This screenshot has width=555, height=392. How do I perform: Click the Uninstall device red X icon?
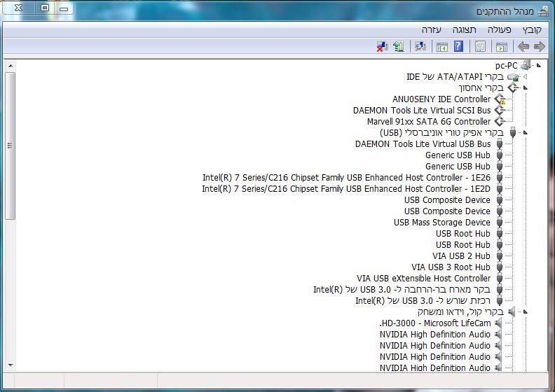[383, 47]
